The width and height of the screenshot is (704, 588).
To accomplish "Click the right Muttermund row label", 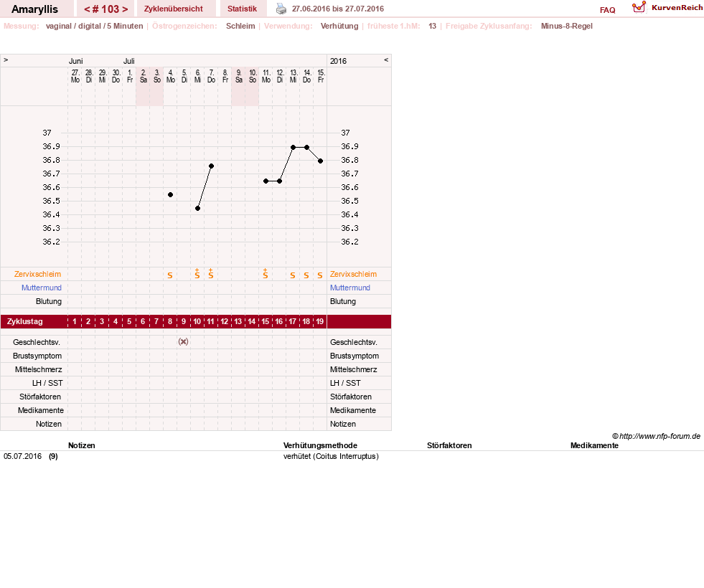I will [x=350, y=288].
